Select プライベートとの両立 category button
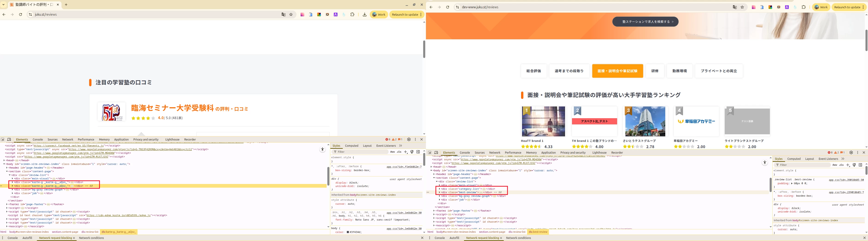Viewport: 868px width, 241px height. coord(719,71)
